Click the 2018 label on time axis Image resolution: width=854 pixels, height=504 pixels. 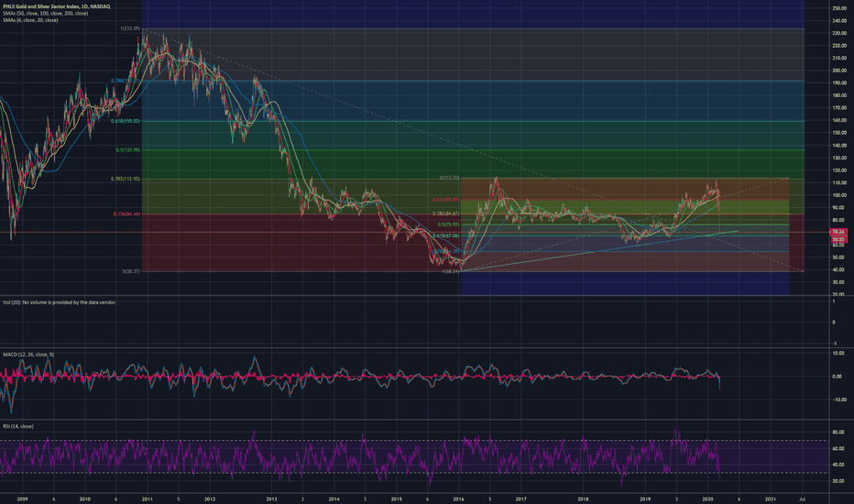[584, 499]
